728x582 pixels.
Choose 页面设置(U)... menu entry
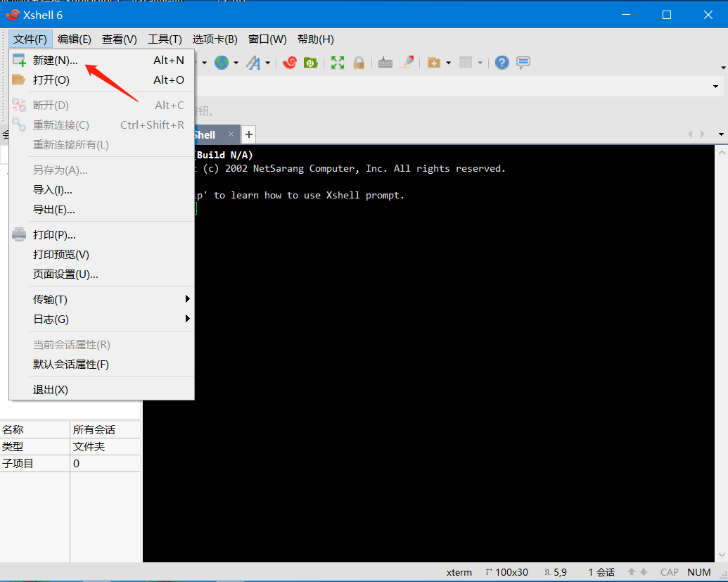click(x=102, y=274)
